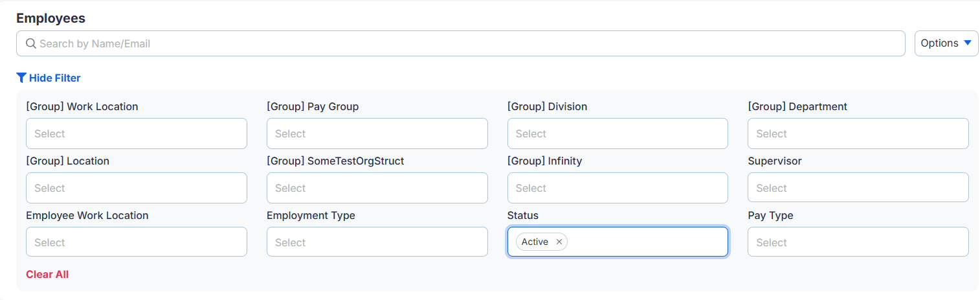Open the Options menu
The image size is (980, 300).
pyautogui.click(x=946, y=43)
